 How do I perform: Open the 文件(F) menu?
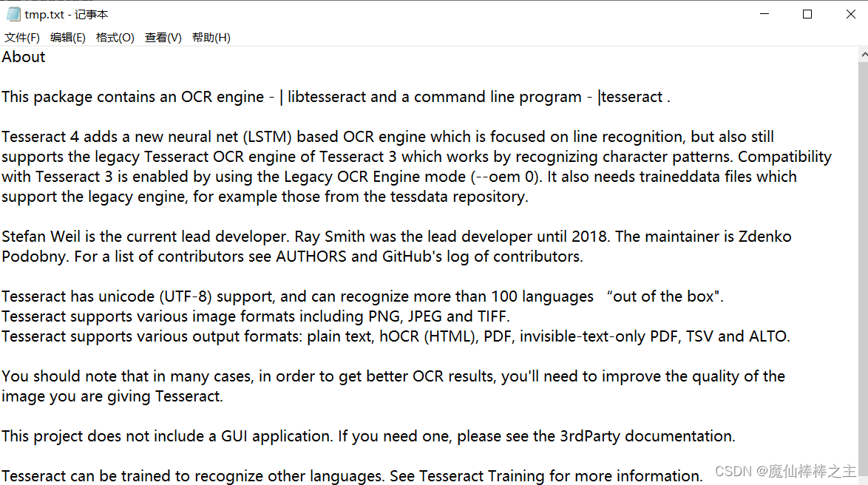pyautogui.click(x=22, y=38)
